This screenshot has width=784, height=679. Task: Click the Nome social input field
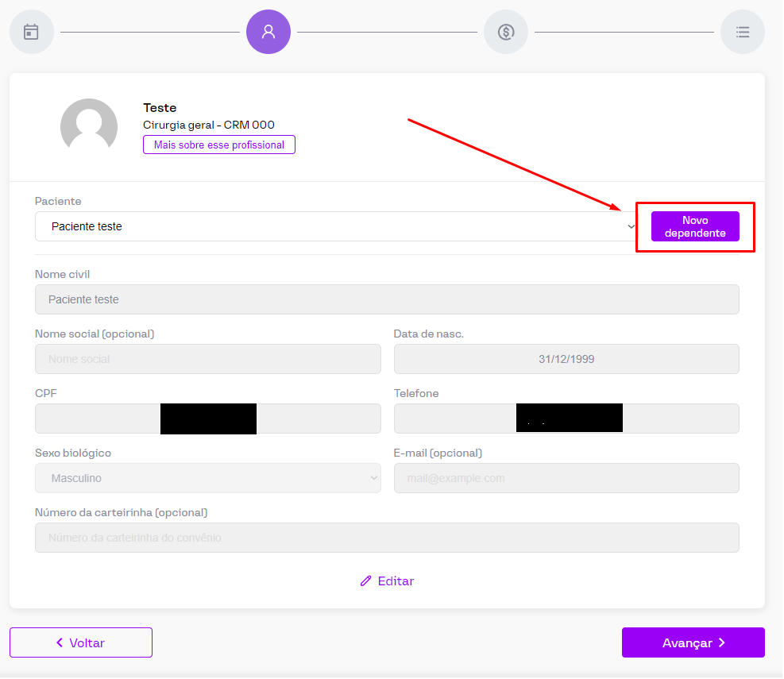pos(207,359)
